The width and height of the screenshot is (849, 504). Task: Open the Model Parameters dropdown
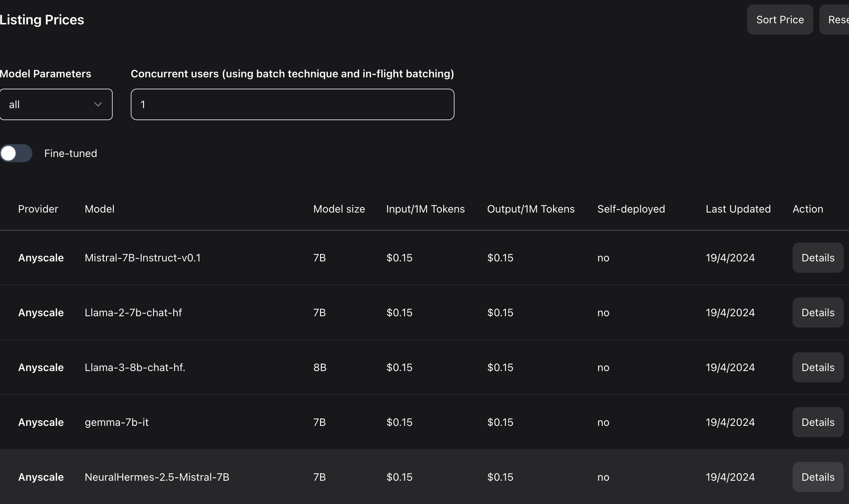[x=56, y=104]
